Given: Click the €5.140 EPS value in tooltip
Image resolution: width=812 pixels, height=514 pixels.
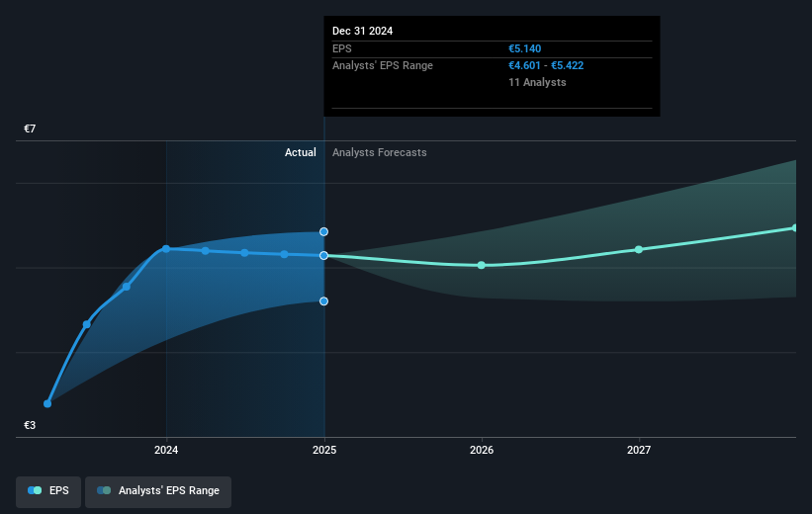Looking at the screenshot, I should (x=524, y=48).
